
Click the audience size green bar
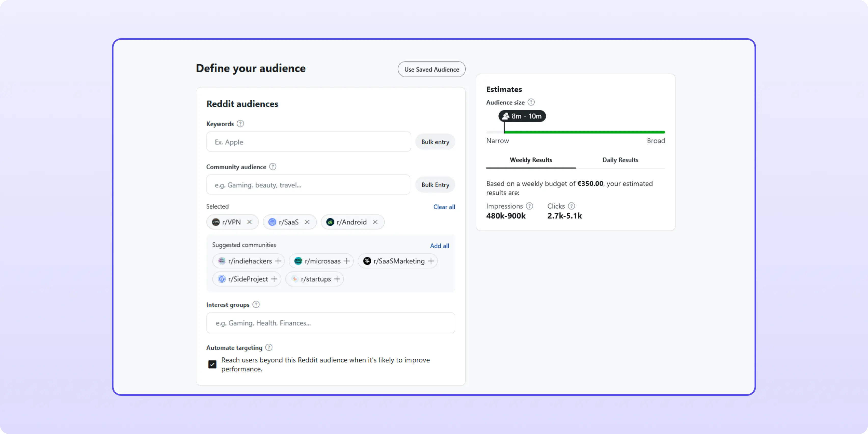click(584, 132)
